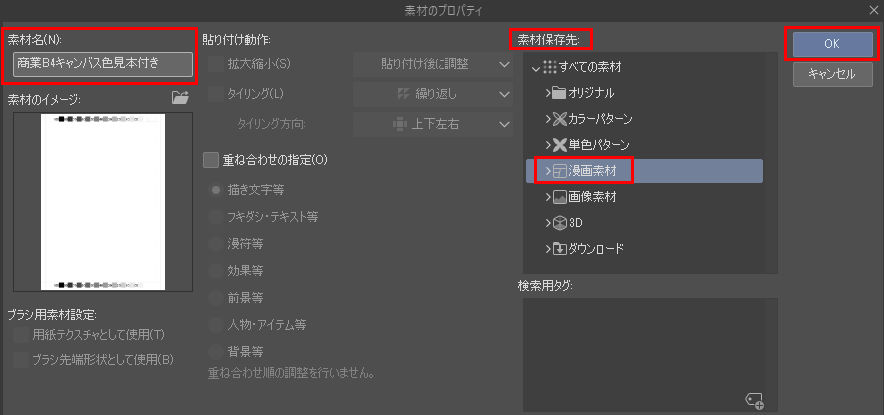
Task: Open the 繰り返し tiling dropdown
Action: point(433,94)
